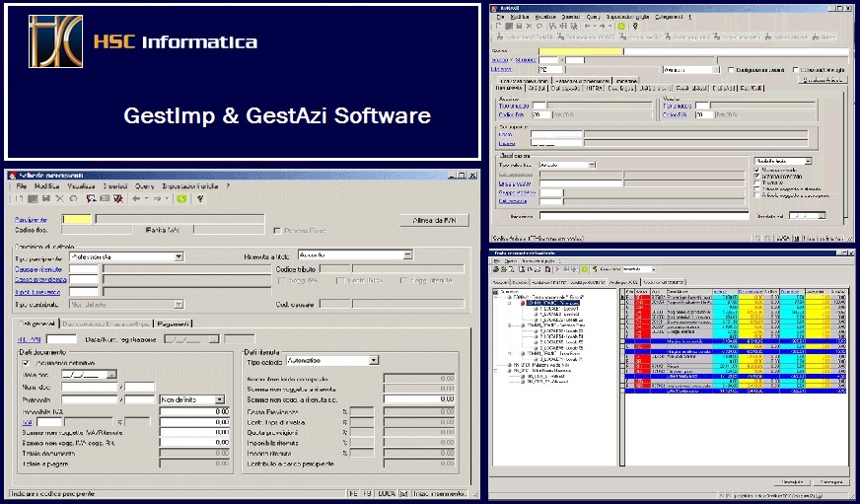Click the grid view icon in Schede percipienti toolbar
Viewport: 860px width, 504px height.
tap(105, 198)
